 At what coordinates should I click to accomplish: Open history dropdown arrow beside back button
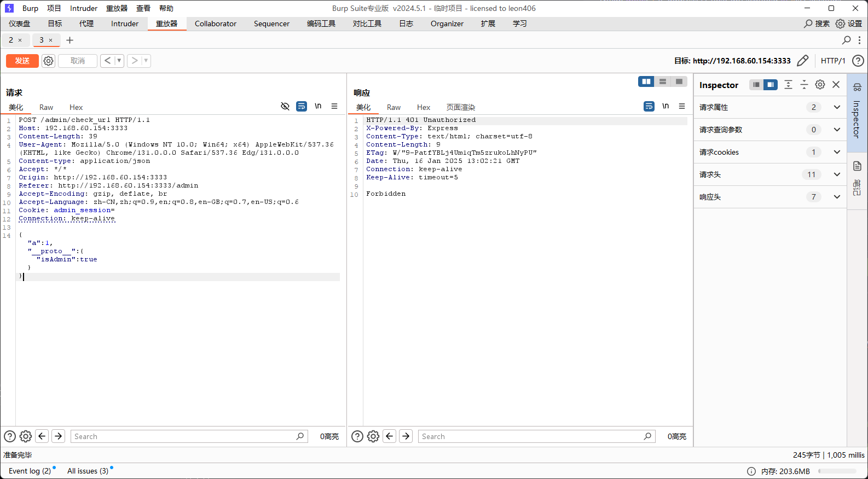click(119, 61)
